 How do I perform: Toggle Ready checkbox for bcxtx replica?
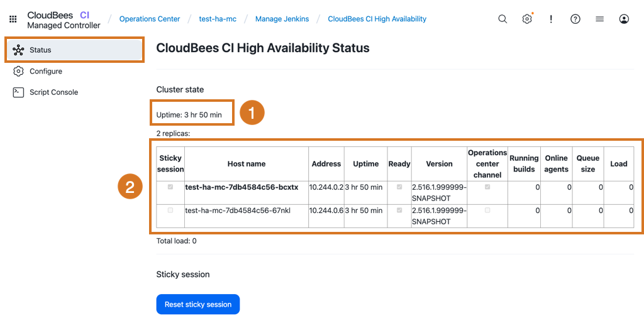[399, 187]
